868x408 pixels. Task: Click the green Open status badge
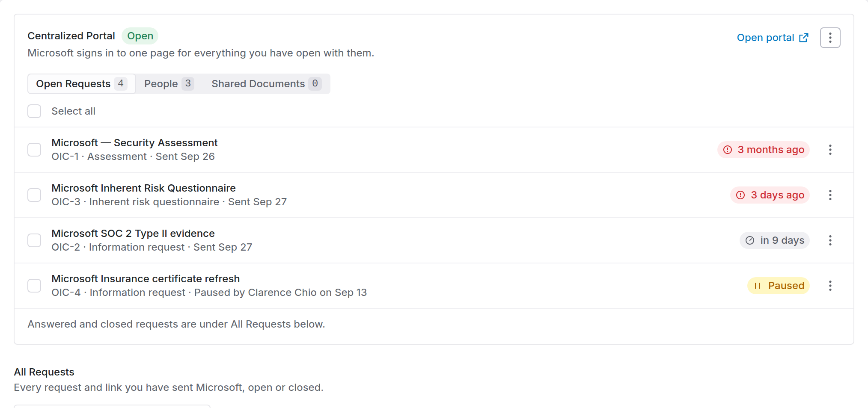click(140, 36)
